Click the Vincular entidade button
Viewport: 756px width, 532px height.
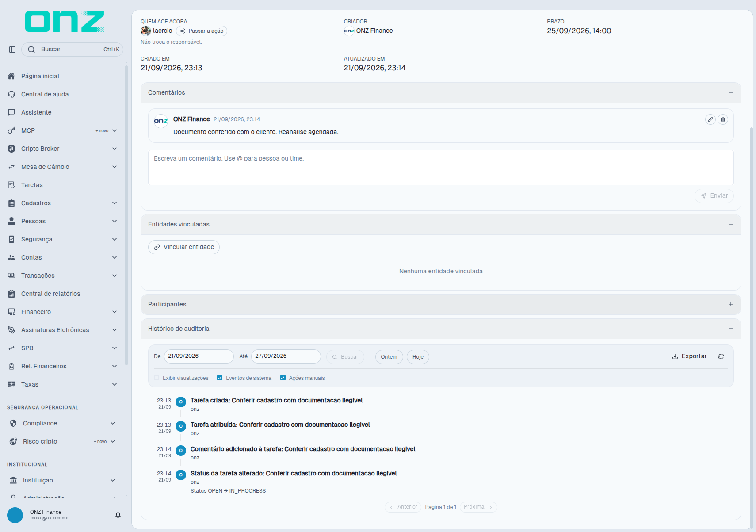click(184, 247)
